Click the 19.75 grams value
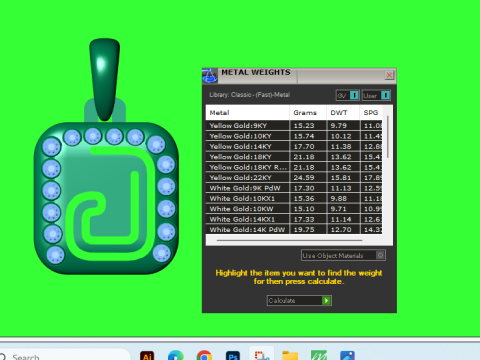The image size is (480, 360). [304, 230]
